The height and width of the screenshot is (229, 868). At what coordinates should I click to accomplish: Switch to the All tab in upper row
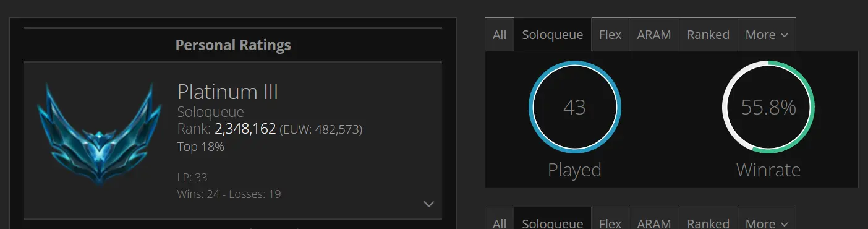coord(500,35)
